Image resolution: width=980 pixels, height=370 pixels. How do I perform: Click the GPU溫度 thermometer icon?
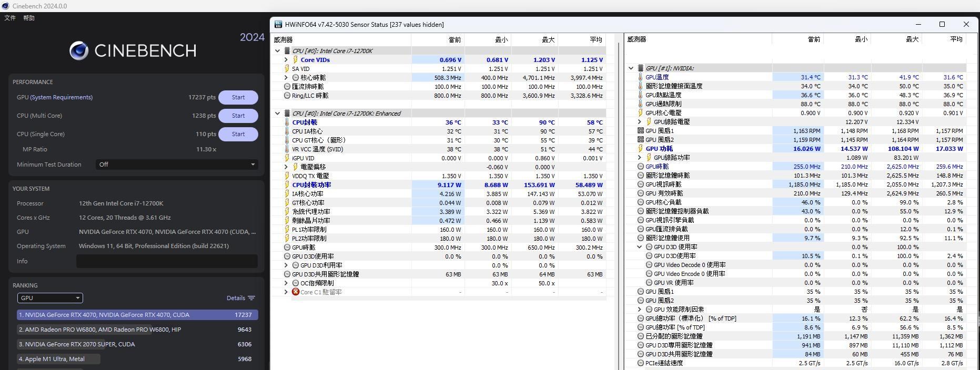pyautogui.click(x=641, y=77)
